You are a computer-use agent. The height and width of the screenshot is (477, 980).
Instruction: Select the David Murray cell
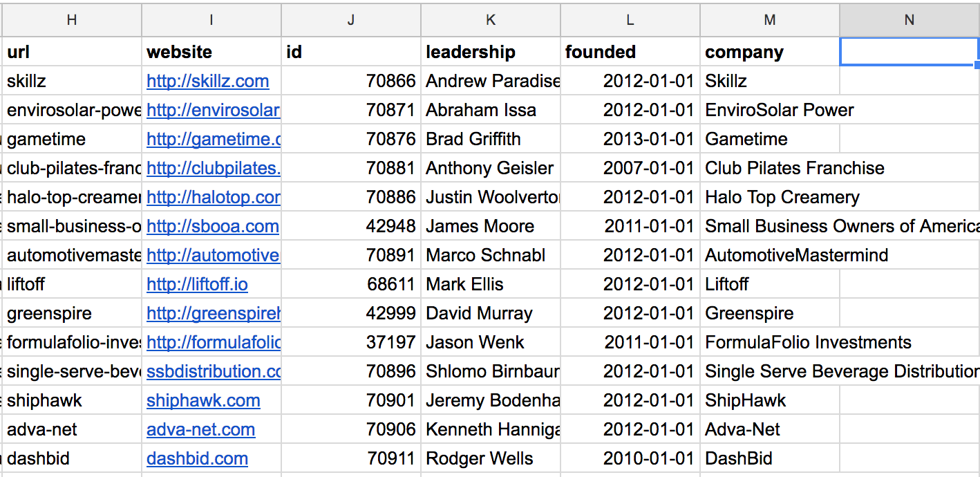pos(491,313)
